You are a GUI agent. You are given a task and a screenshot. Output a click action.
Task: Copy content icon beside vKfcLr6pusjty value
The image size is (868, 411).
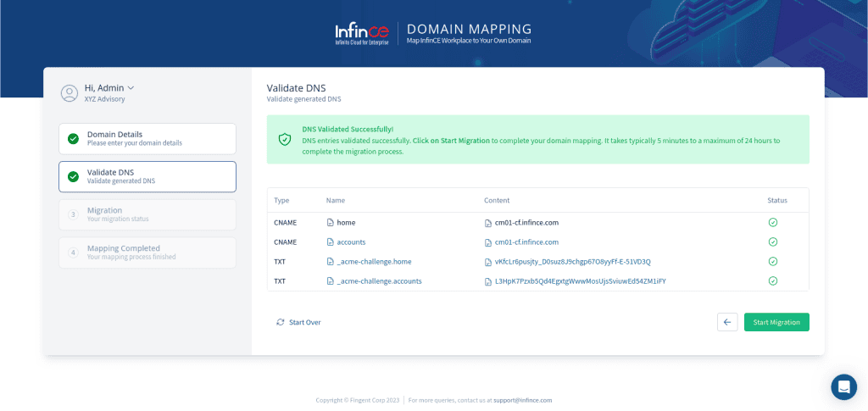tap(487, 262)
